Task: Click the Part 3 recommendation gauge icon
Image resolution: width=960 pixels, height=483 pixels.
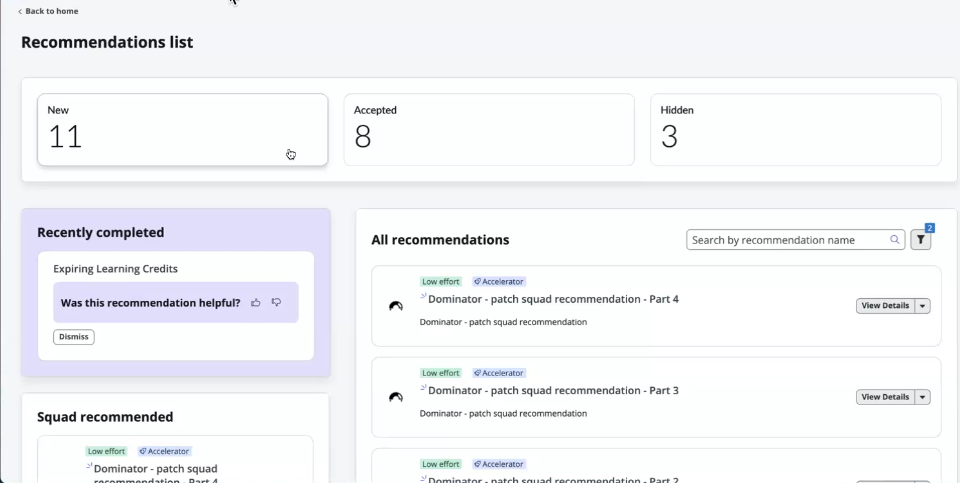Action: [x=396, y=397]
